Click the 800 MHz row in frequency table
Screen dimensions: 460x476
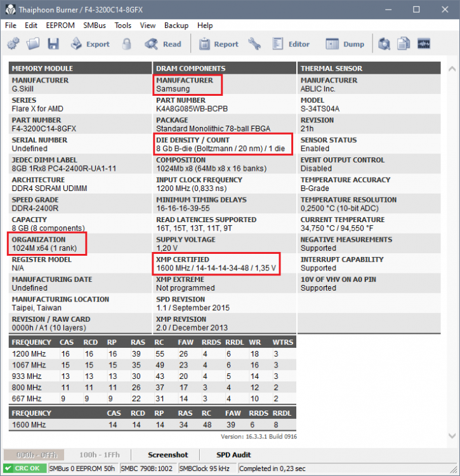pyautogui.click(x=152, y=388)
